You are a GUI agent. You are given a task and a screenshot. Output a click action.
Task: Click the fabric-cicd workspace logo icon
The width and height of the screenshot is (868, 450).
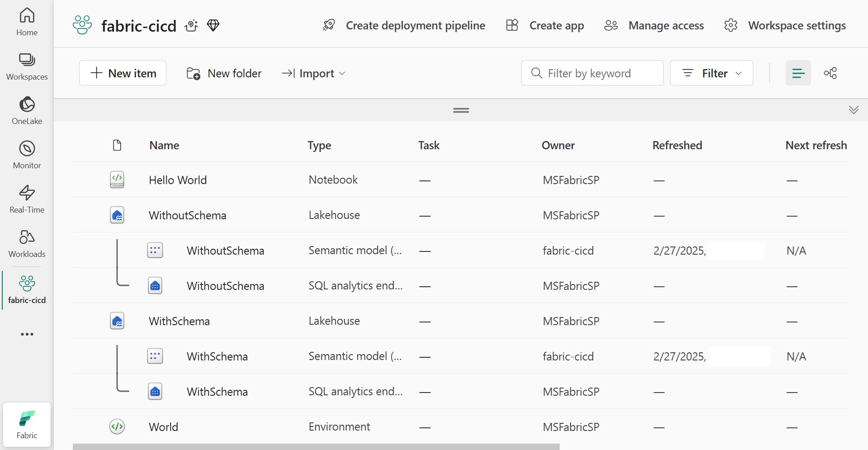pyautogui.click(x=82, y=25)
